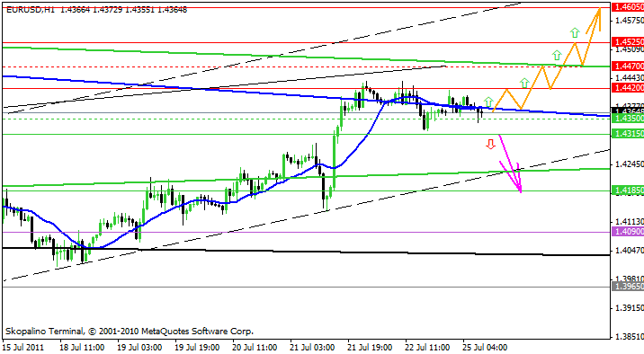Click the 15 Jul 2011 date label

pos(23,348)
